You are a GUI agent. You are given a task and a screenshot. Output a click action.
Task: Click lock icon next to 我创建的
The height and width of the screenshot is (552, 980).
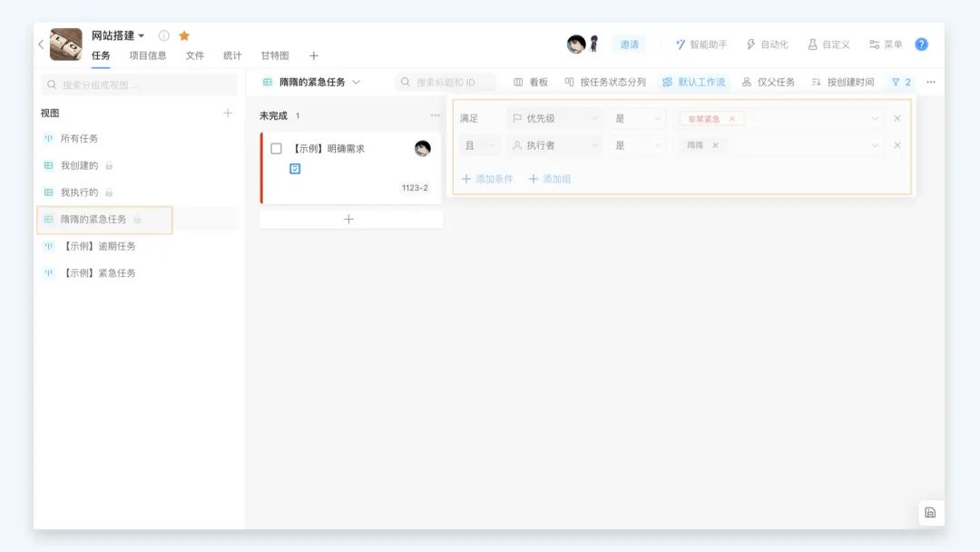109,165
